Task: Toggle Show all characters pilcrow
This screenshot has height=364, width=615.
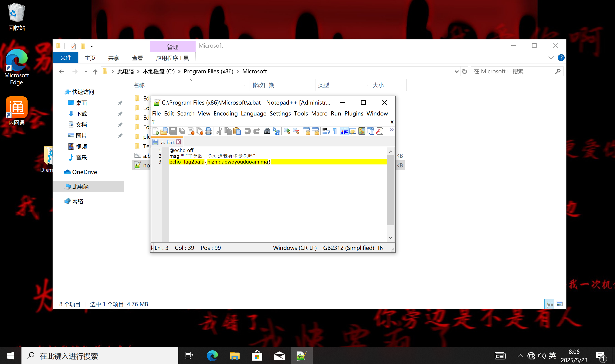Action: pyautogui.click(x=335, y=131)
